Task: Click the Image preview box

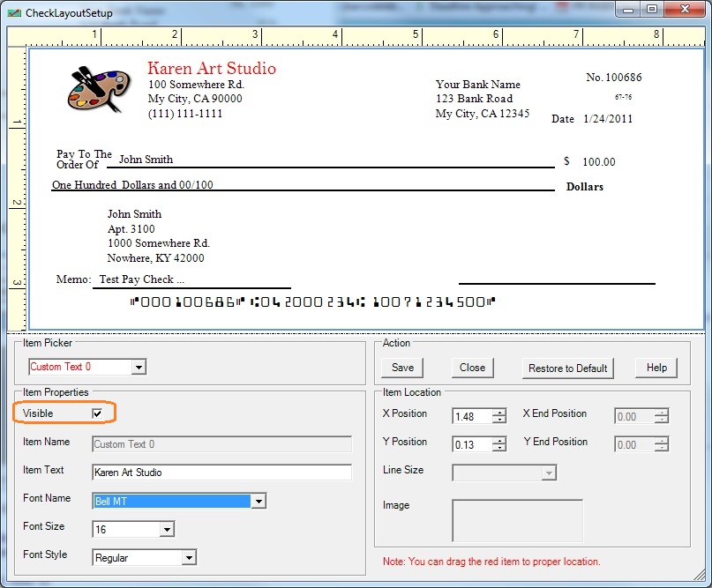Action: (x=517, y=520)
